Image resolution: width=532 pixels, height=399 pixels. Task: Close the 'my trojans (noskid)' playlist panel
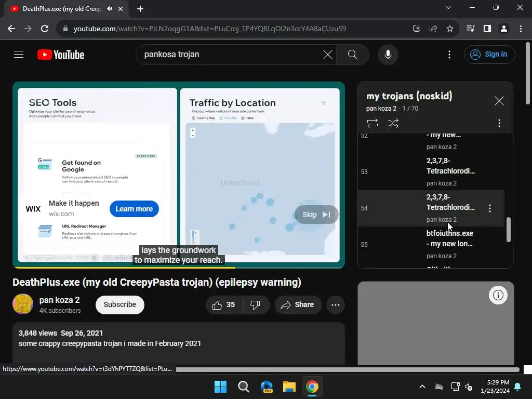click(499, 101)
